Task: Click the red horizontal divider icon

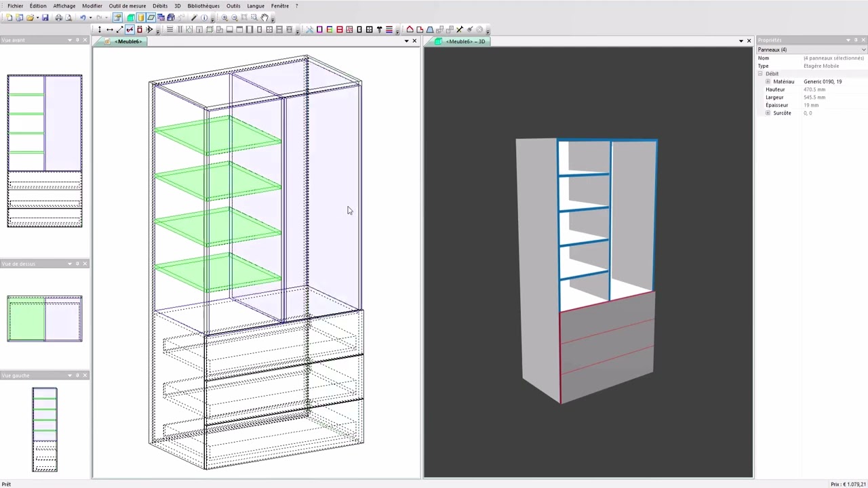Action: click(x=340, y=30)
